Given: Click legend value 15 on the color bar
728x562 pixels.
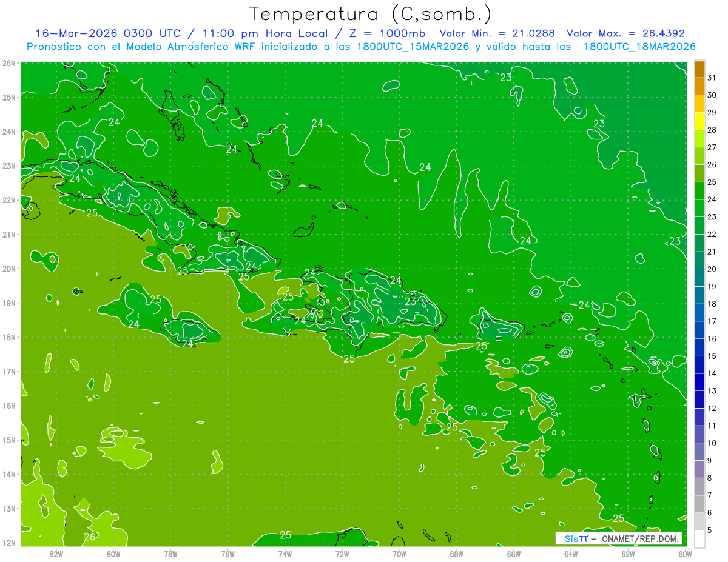Looking at the screenshot, I should pos(712,356).
